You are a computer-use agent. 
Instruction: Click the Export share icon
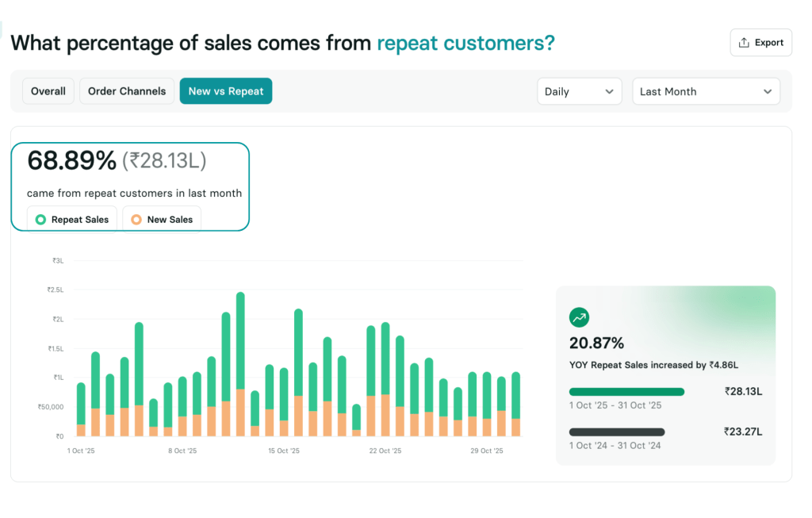(745, 42)
